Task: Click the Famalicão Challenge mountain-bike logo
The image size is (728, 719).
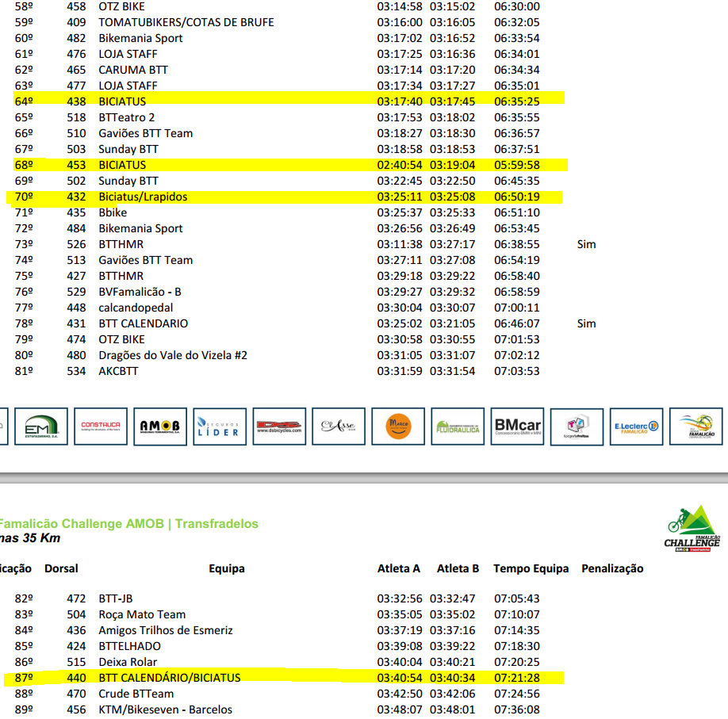Action: pyautogui.click(x=692, y=528)
